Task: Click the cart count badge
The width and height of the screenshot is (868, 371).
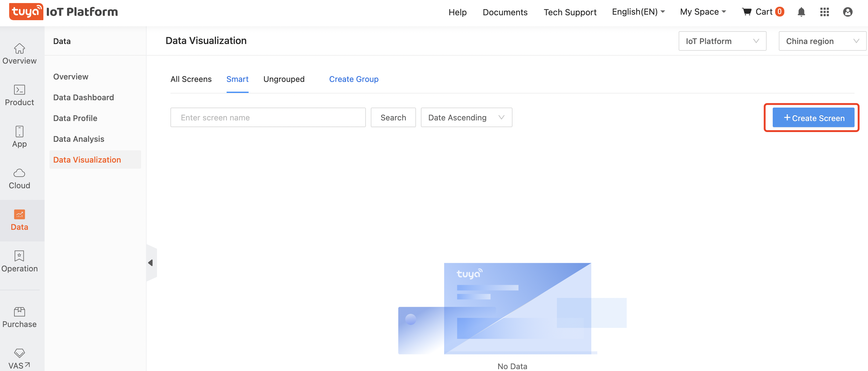Action: pos(779,12)
